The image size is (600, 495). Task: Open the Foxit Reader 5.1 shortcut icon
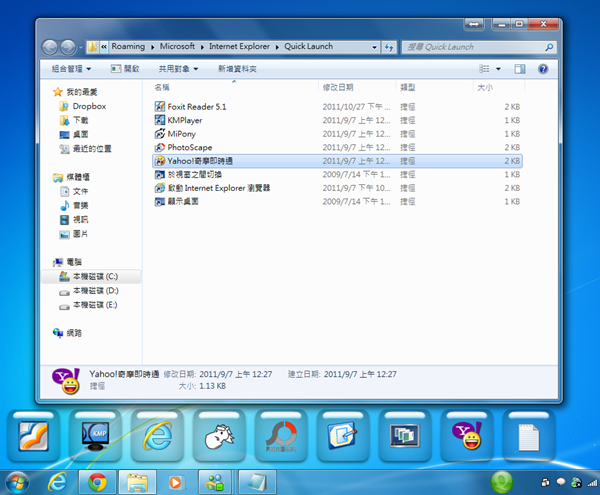pyautogui.click(x=160, y=106)
